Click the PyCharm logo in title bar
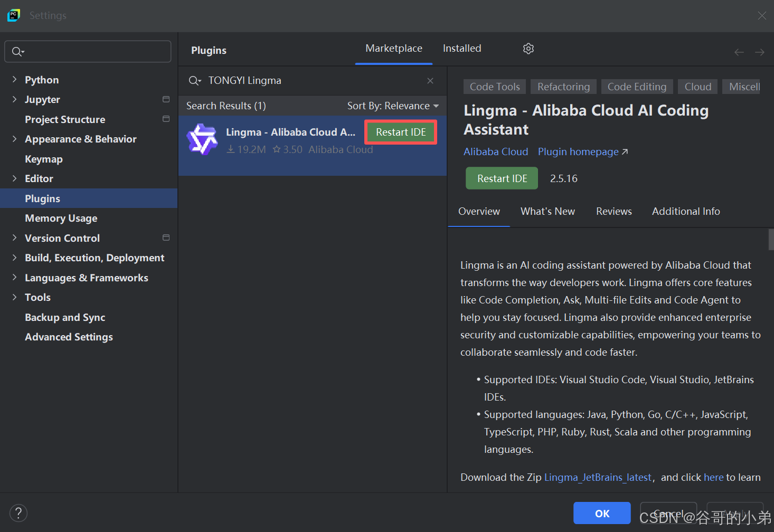The width and height of the screenshot is (774, 532). [14, 15]
